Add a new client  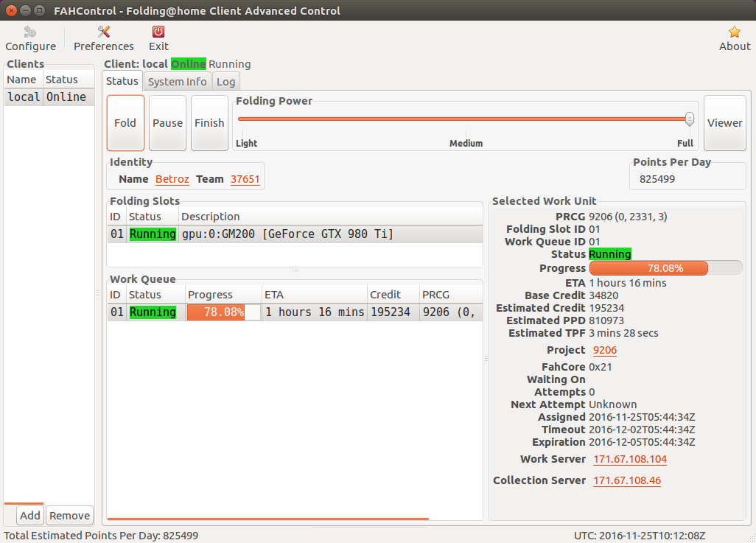(x=30, y=516)
